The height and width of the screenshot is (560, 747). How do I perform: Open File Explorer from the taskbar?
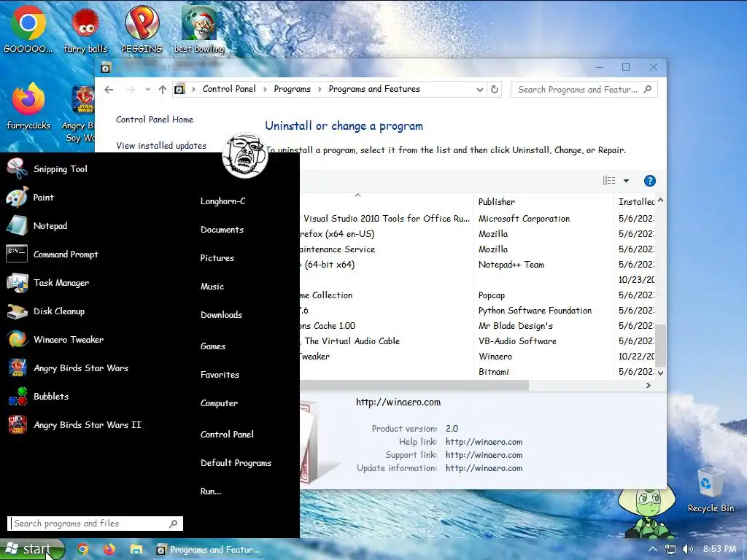(x=136, y=550)
